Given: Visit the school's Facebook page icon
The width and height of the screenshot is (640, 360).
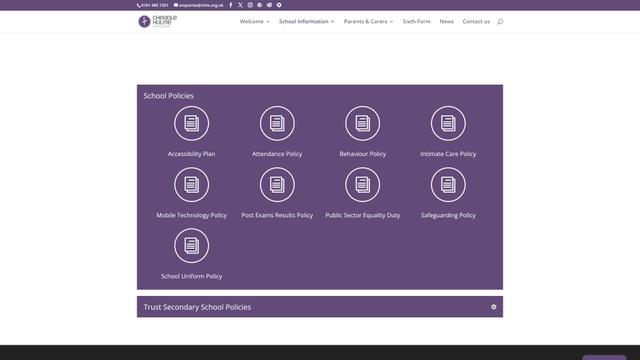Looking at the screenshot, I should pyautogui.click(x=231, y=5).
